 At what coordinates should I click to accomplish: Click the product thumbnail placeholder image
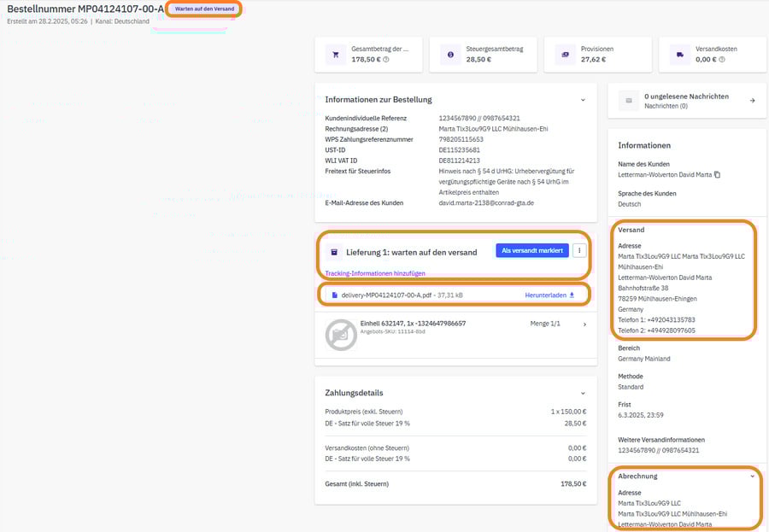click(x=341, y=336)
